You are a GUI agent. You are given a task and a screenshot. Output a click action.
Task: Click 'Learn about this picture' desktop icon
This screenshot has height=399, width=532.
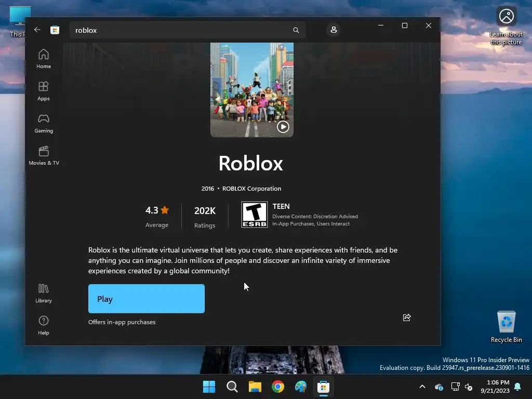point(506,25)
